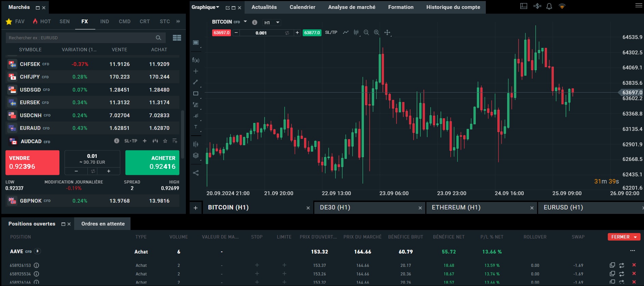The image size is (644, 286).
Task: Open AUDCAD chart icon in market row
Action: coord(155,141)
